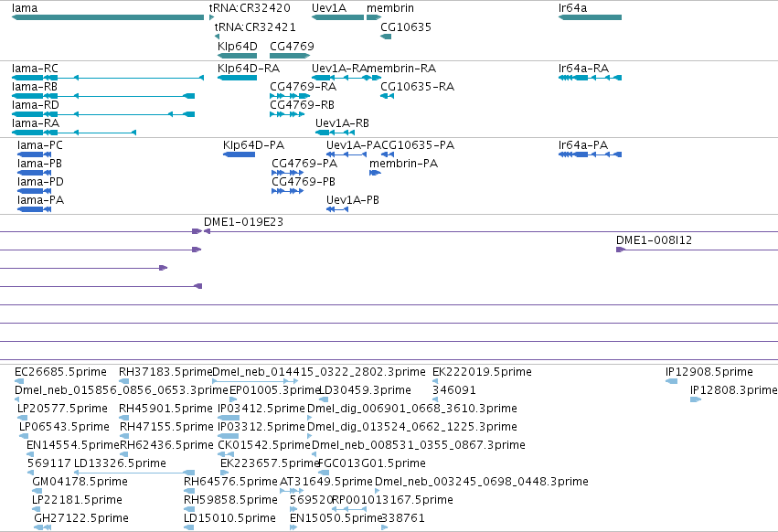778x532 pixels.
Task: Click the Ir64a-RA transcript label
Action: pyautogui.click(x=583, y=68)
